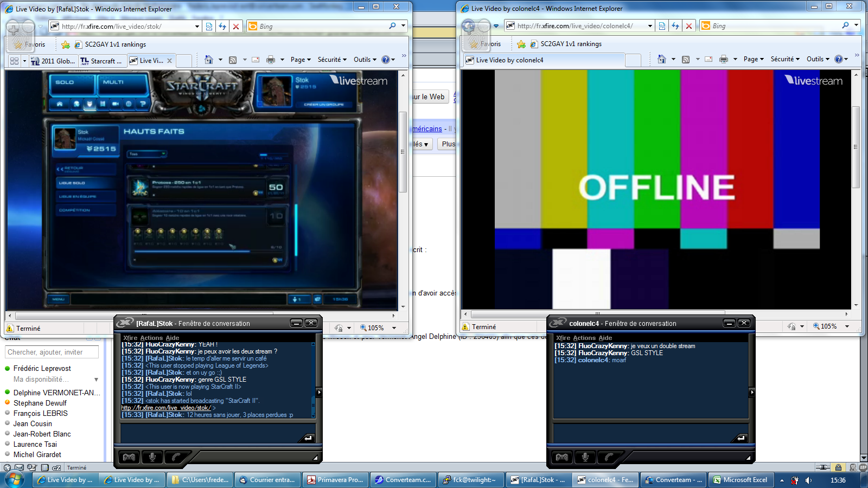Click the print icon in right browser toolbar
Image resolution: width=868 pixels, height=488 pixels.
click(x=723, y=59)
